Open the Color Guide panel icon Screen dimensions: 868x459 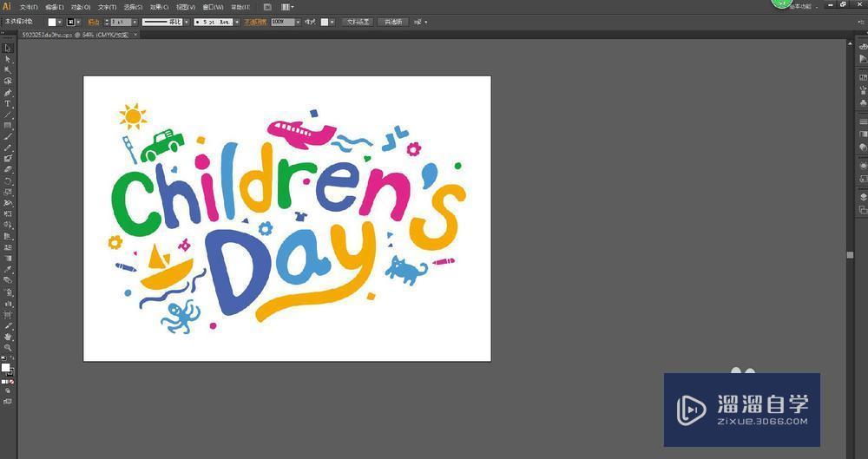[x=863, y=59]
